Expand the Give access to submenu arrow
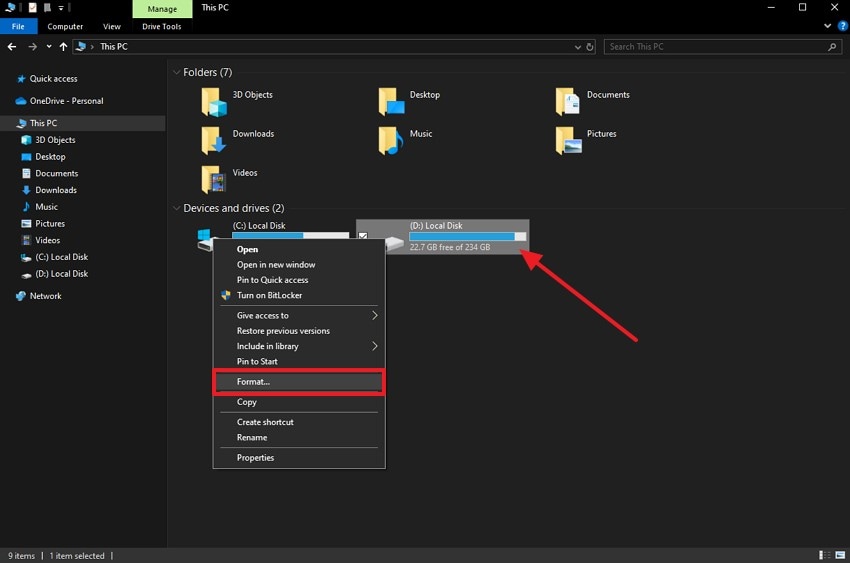 pos(375,315)
